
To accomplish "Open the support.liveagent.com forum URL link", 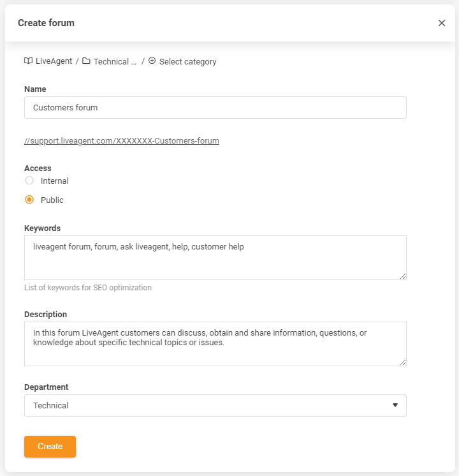I will click(x=122, y=140).
